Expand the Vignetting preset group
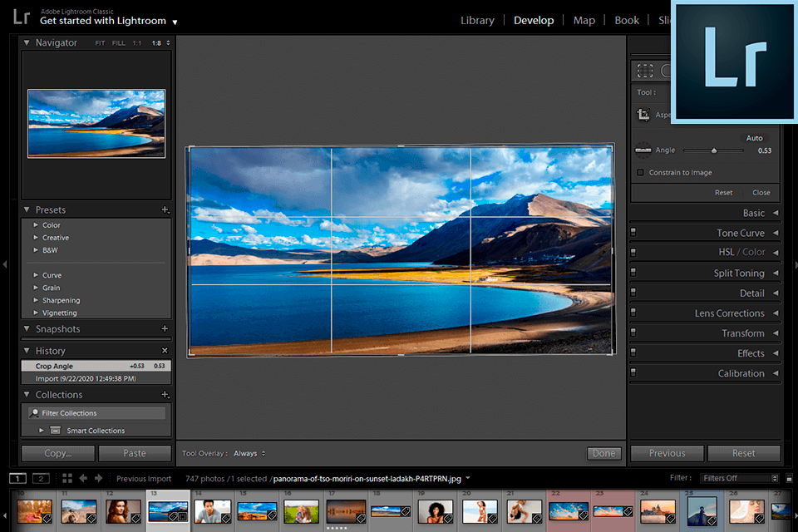 [x=36, y=313]
